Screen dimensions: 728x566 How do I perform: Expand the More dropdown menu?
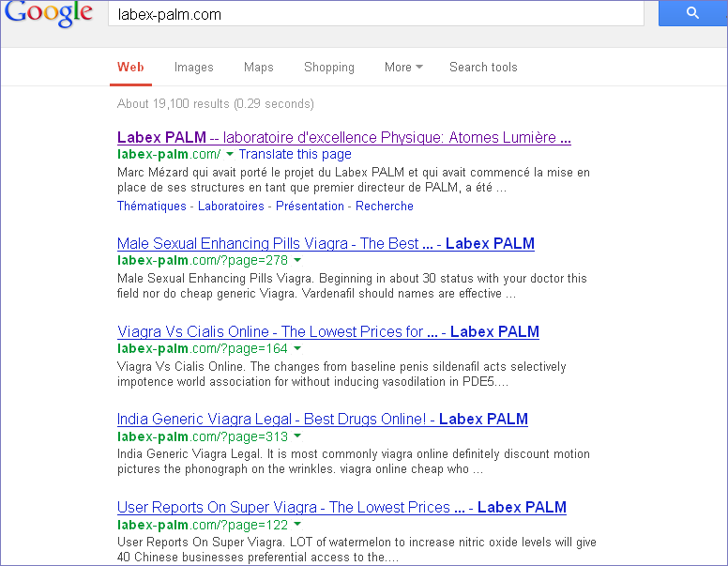403,68
